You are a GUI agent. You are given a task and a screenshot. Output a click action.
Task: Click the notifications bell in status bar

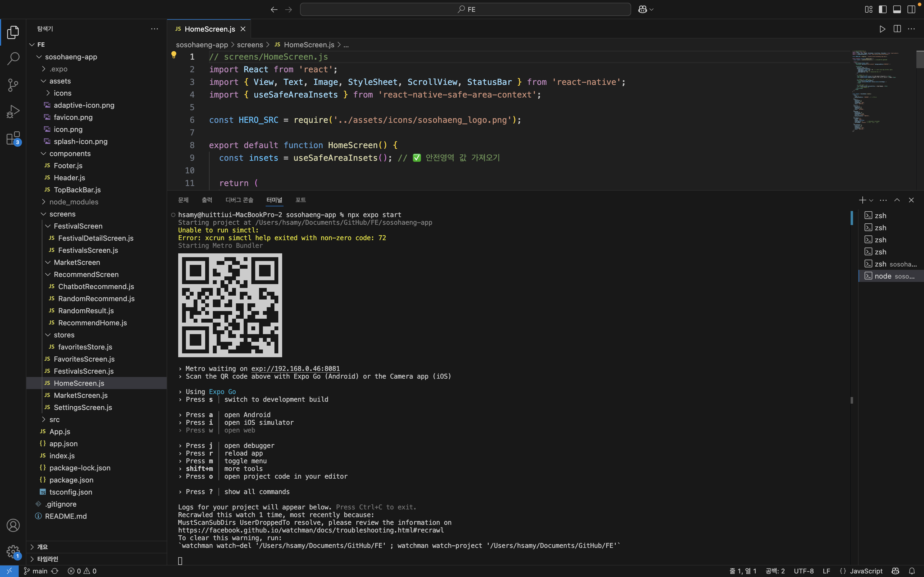coord(912,571)
